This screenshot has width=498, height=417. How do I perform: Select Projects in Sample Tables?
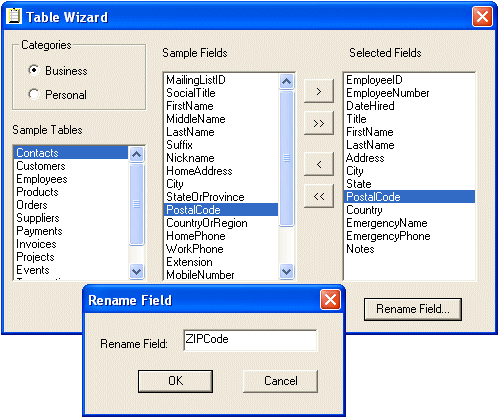(71, 257)
